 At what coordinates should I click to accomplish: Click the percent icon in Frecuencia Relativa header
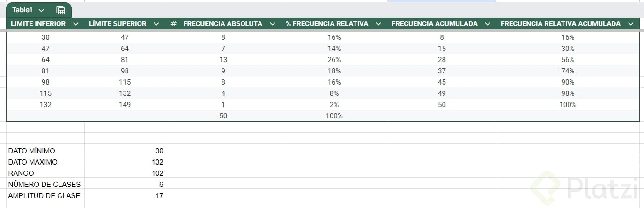(289, 24)
